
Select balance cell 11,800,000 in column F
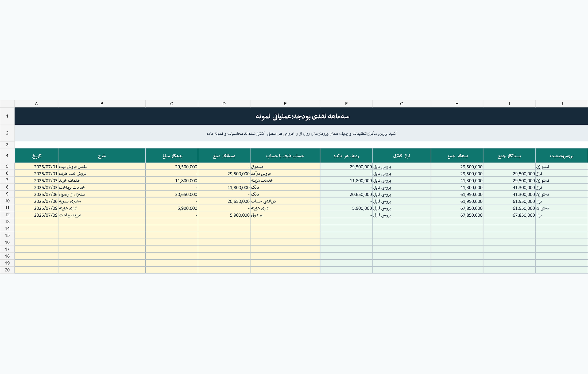(346, 180)
